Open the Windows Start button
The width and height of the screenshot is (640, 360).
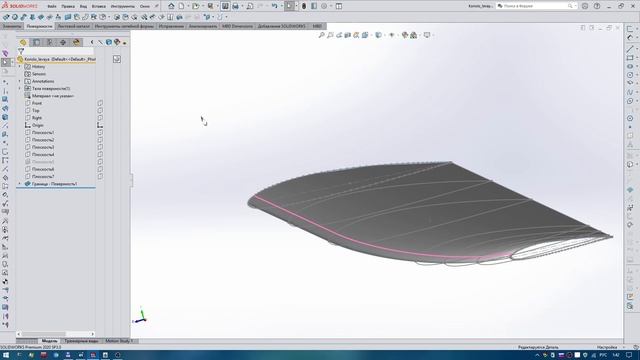6,355
